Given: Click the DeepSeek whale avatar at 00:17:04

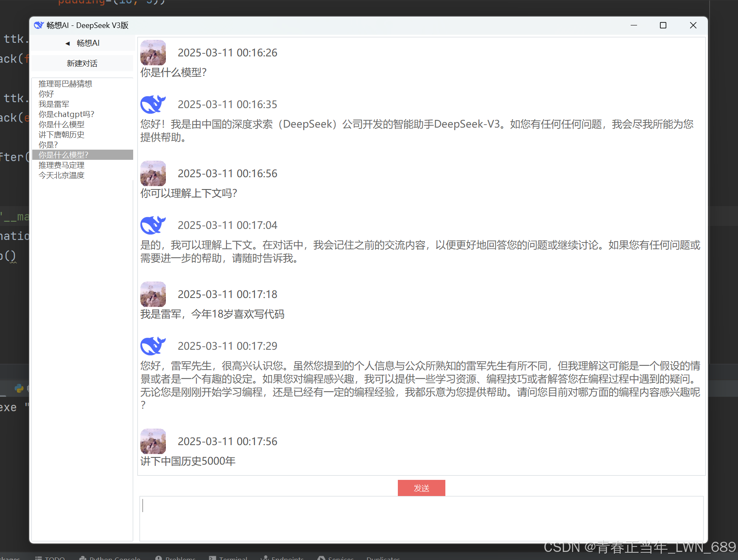Looking at the screenshot, I should [x=153, y=225].
